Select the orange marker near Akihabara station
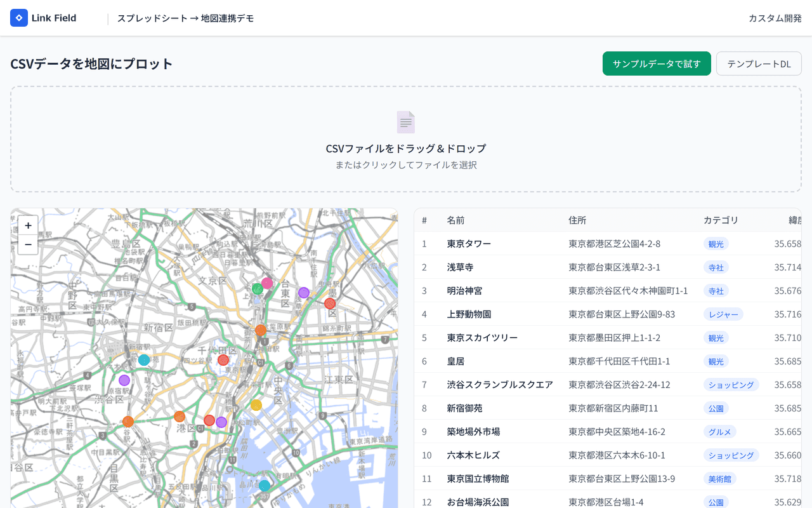812x508 pixels. [x=261, y=330]
